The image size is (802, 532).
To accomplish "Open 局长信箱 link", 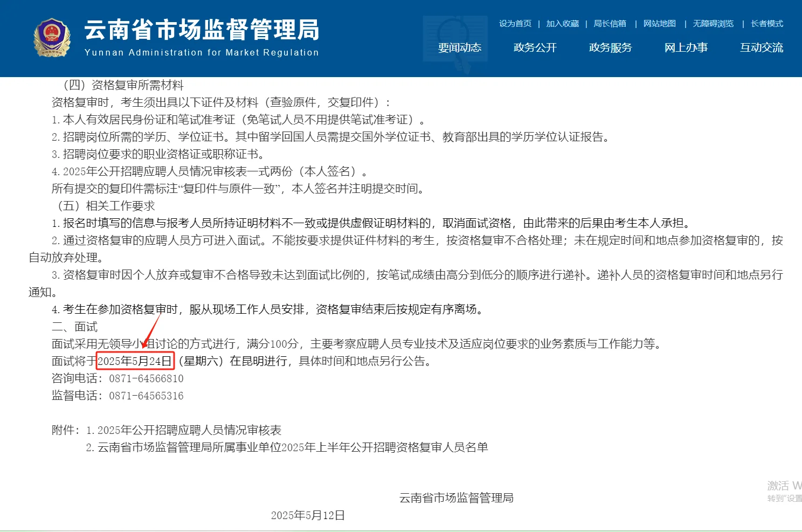I will [x=610, y=24].
